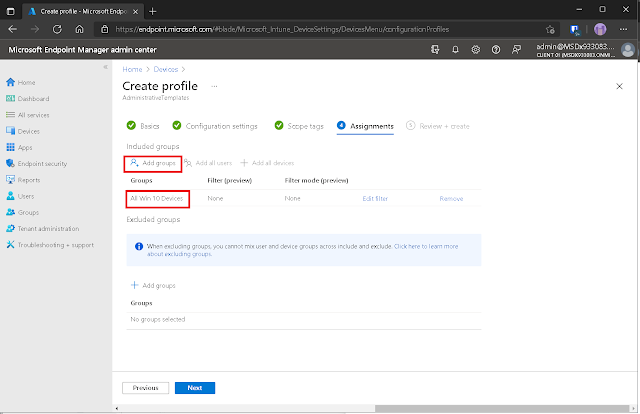Open Devices in the sidebar
The image size is (640, 414).
(23, 131)
